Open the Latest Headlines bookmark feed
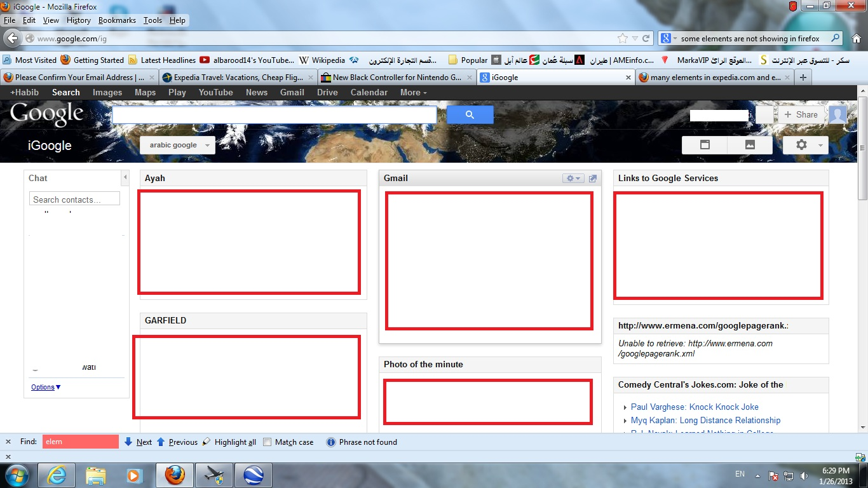Screen dimensions: 868x488 pyautogui.click(x=162, y=60)
